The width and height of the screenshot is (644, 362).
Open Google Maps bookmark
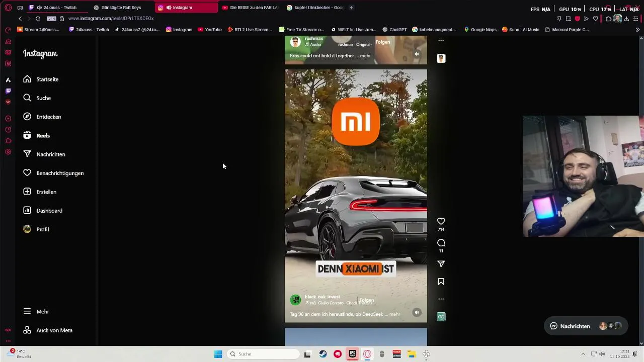480,30
